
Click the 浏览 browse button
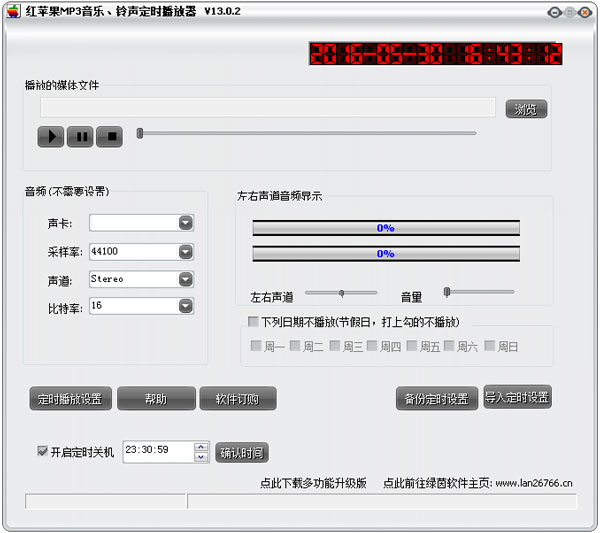[526, 109]
